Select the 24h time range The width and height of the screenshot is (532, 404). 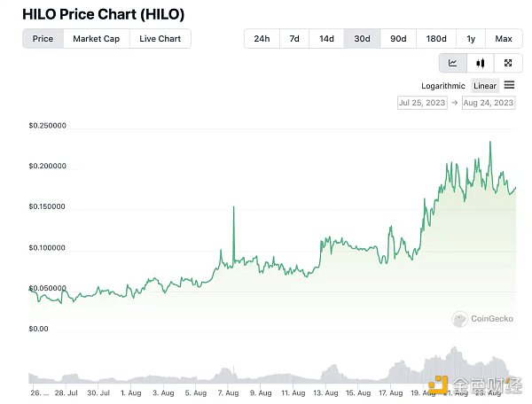[262, 39]
